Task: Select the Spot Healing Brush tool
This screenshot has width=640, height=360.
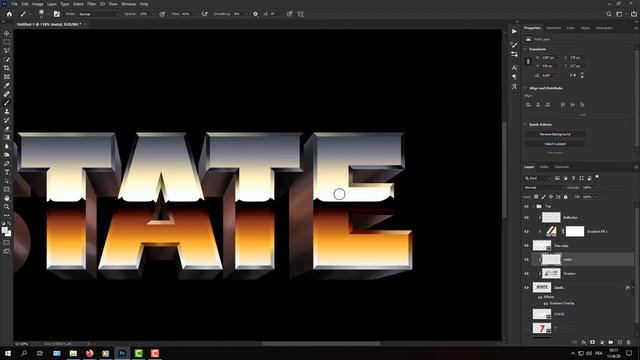Action: (x=7, y=94)
